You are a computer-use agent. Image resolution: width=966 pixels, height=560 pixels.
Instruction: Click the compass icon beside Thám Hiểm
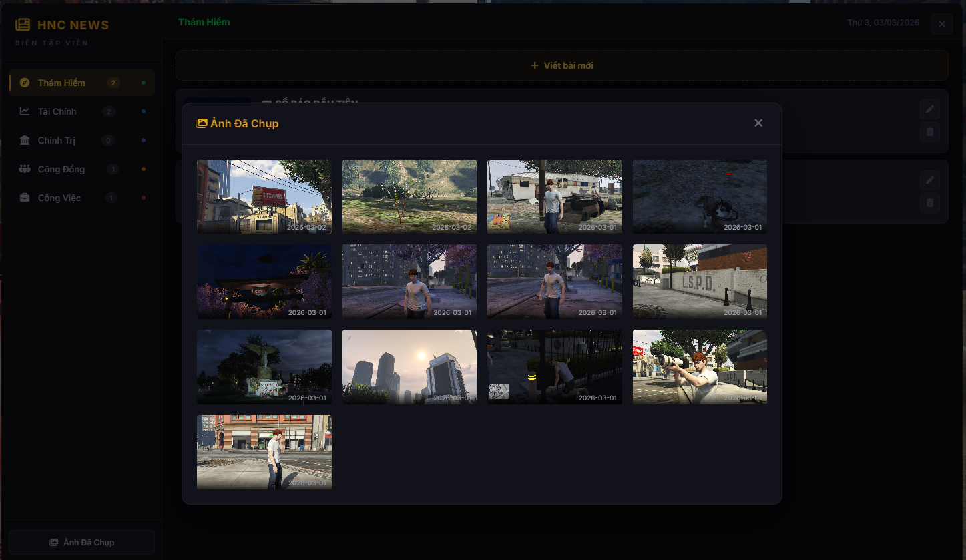coord(25,83)
